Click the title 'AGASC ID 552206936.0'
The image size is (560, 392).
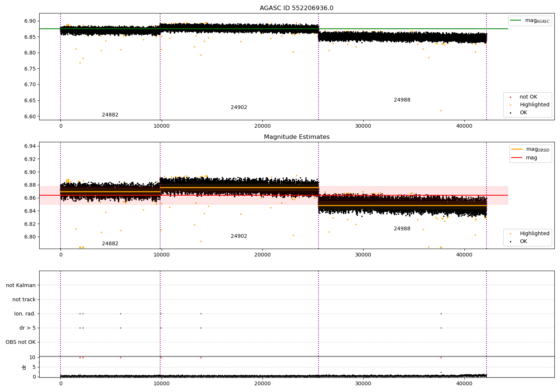[296, 8]
